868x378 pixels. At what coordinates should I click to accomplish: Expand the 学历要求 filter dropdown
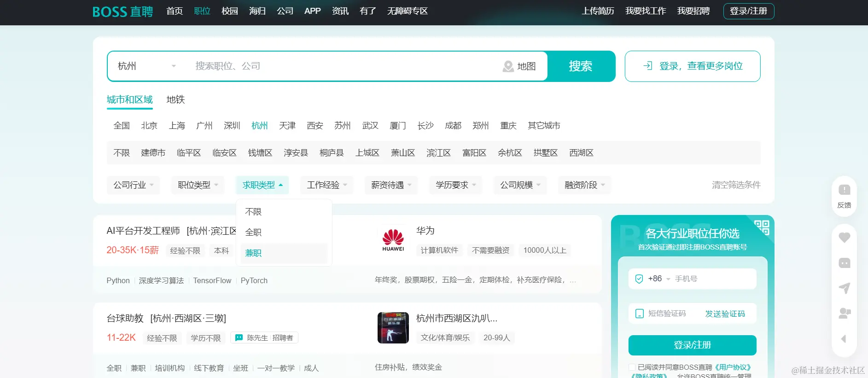click(x=456, y=185)
